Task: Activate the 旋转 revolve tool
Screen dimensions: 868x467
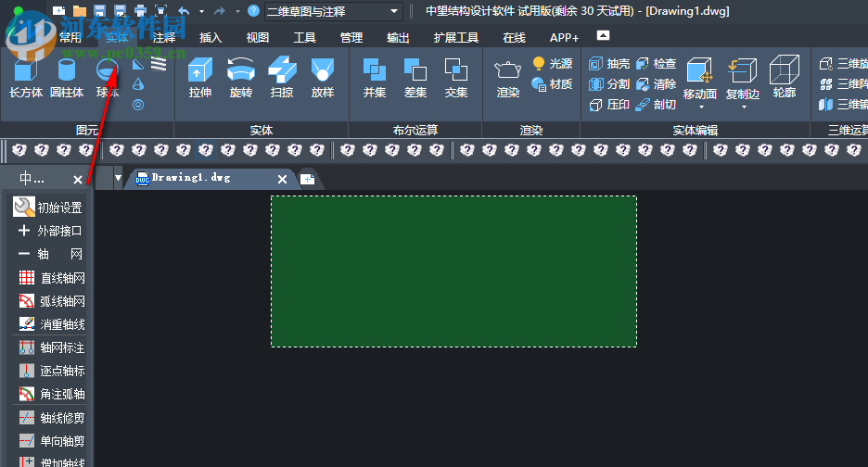Action: pyautogui.click(x=241, y=78)
